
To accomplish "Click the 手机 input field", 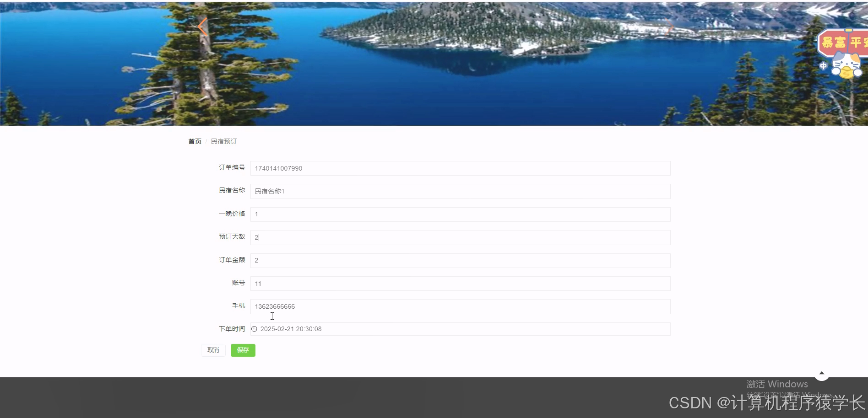I will (460, 306).
